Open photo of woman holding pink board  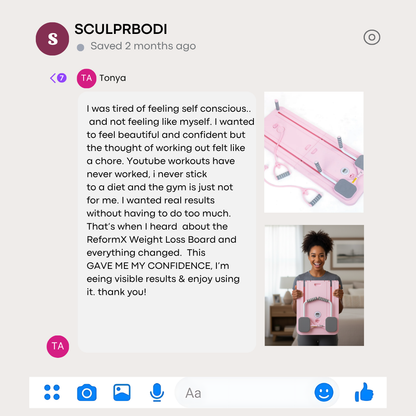tap(314, 285)
